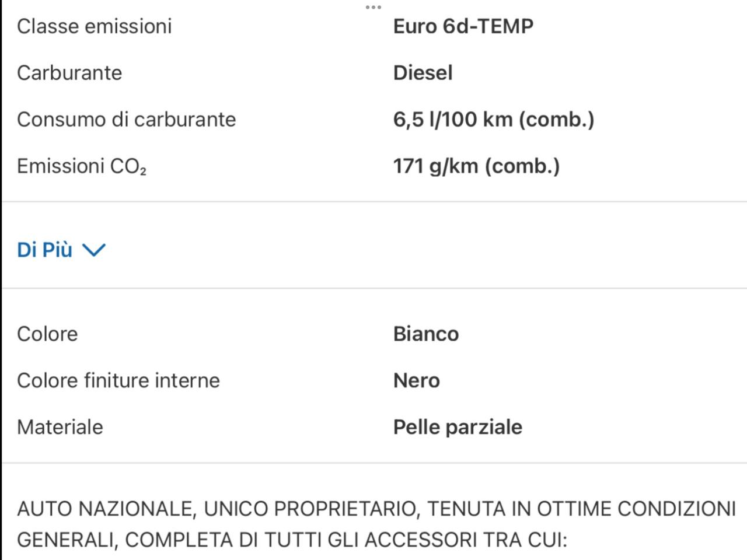Image resolution: width=747 pixels, height=560 pixels.
Task: Click the Colore finiture interne label
Action: pyautogui.click(x=118, y=380)
